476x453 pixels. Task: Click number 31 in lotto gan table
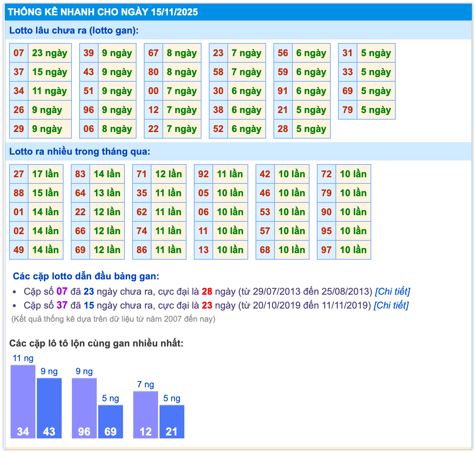tap(348, 53)
